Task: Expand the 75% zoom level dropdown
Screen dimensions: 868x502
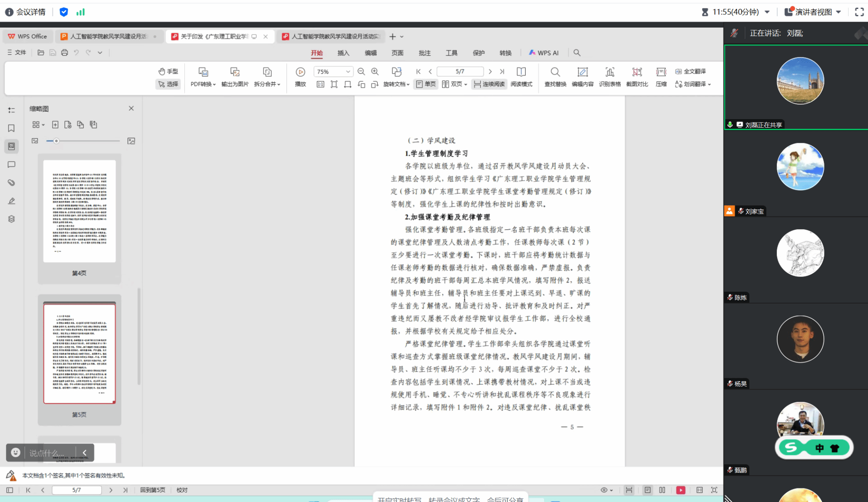Action: coord(348,72)
